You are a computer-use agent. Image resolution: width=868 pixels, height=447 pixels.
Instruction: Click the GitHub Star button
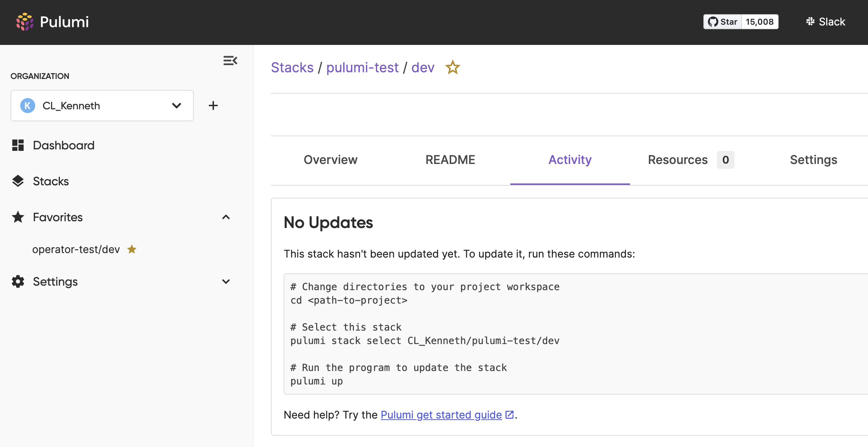click(x=722, y=22)
